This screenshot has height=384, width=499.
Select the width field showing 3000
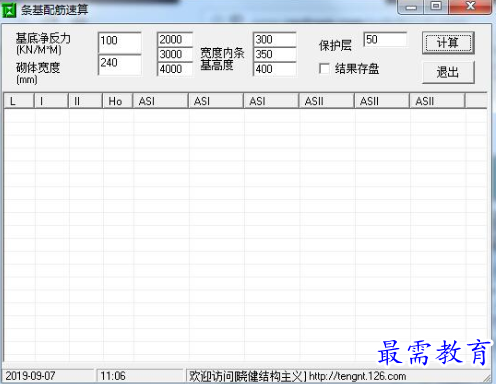[x=175, y=54]
